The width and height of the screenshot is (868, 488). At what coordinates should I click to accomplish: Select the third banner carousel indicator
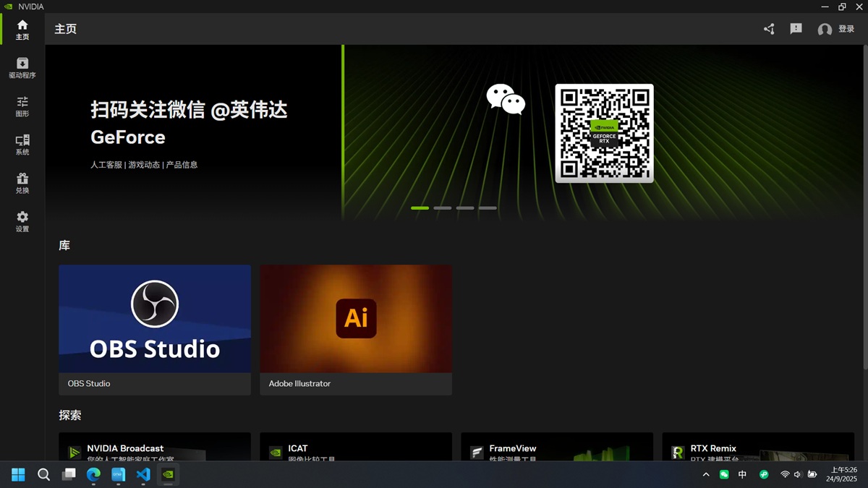[465, 208]
